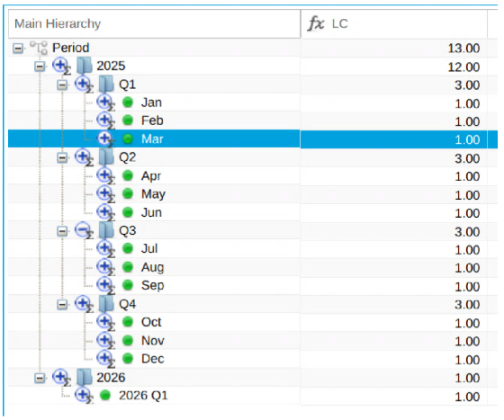
Task: Click the plus-sigma icon beside Q2
Action: pos(84,157)
